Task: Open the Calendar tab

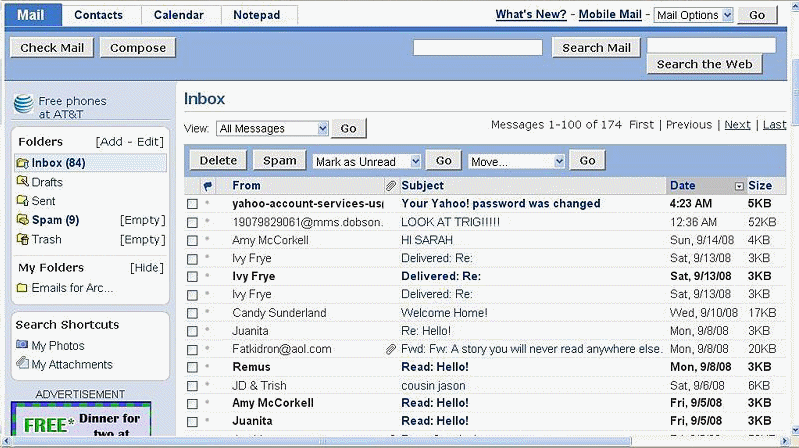Action: tap(179, 15)
